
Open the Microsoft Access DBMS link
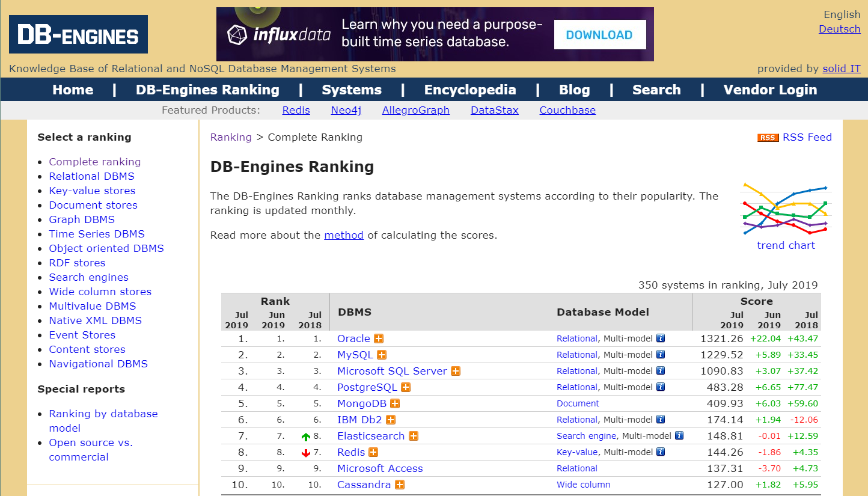380,468
